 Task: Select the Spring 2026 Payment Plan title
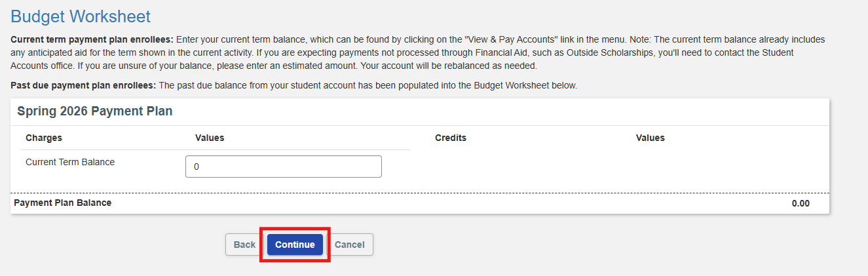pyautogui.click(x=95, y=111)
